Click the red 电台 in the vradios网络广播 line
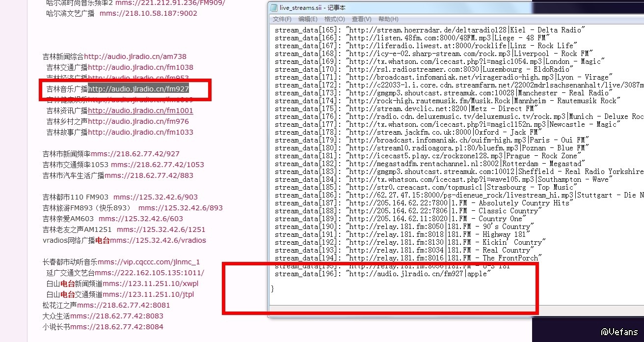The image size is (644, 342). (x=103, y=240)
